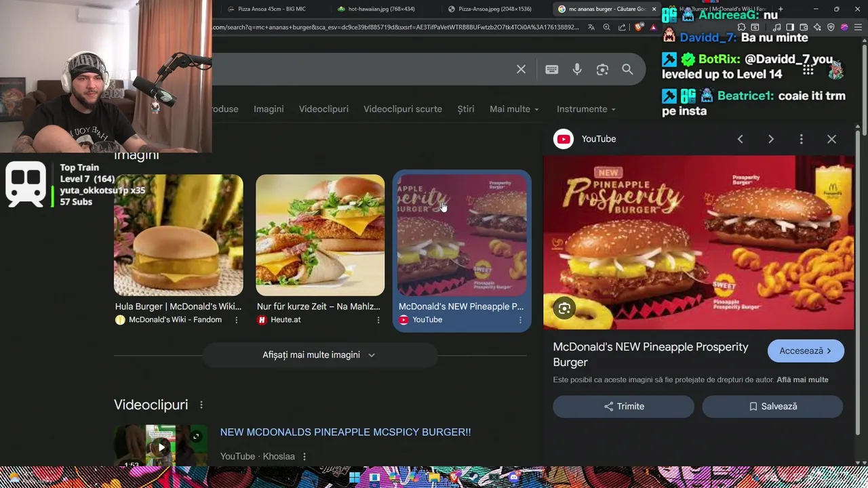Open Brave Shields lion icon
Viewport: 868px width, 488px height.
(x=639, y=27)
